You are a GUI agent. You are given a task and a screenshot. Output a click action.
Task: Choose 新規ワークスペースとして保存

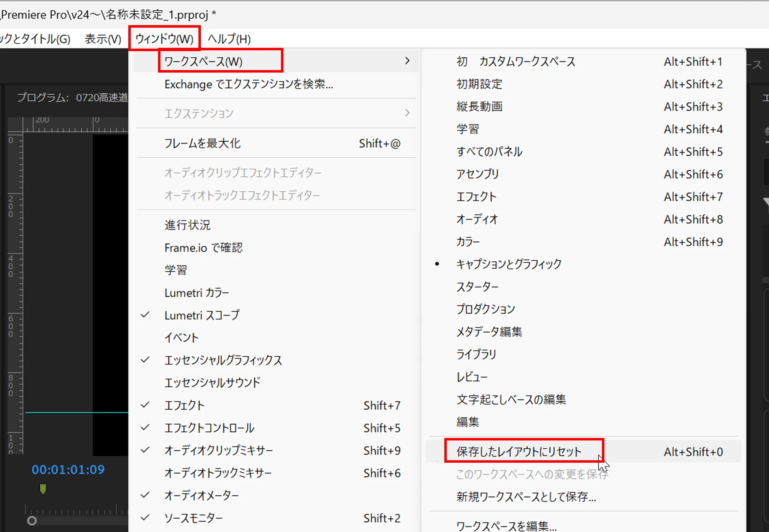(x=583, y=497)
